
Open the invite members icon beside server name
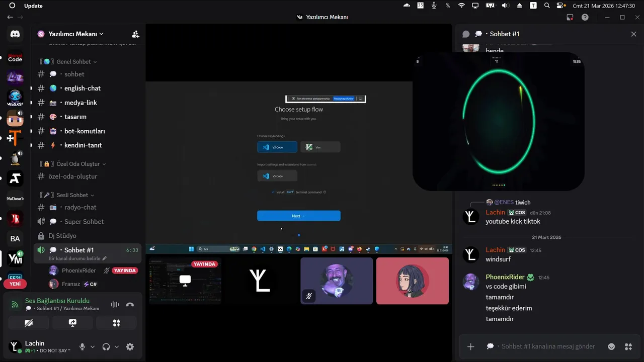click(x=135, y=34)
